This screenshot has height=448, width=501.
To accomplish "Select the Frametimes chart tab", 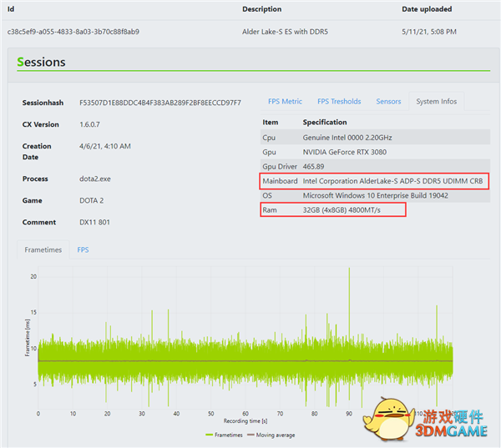I will [x=43, y=249].
